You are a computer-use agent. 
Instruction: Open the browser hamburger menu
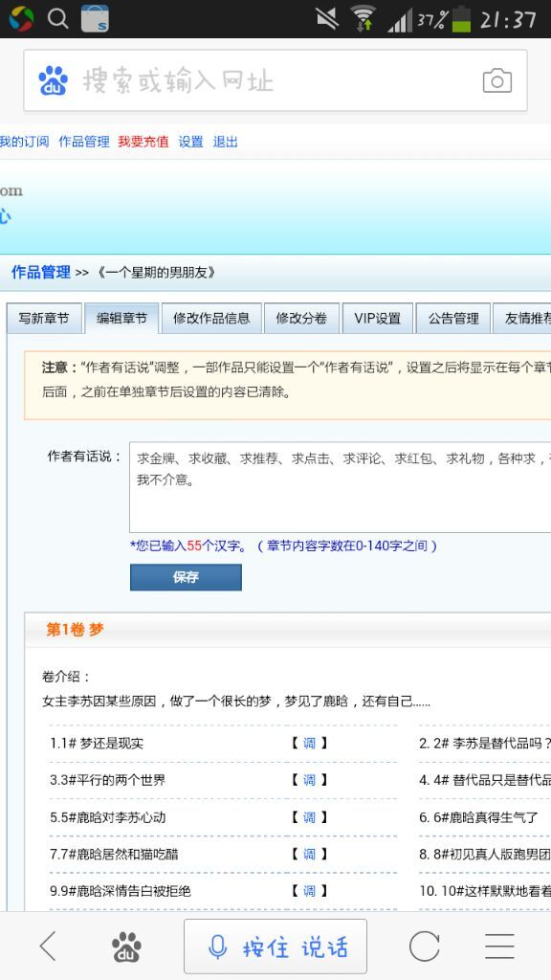click(x=499, y=947)
